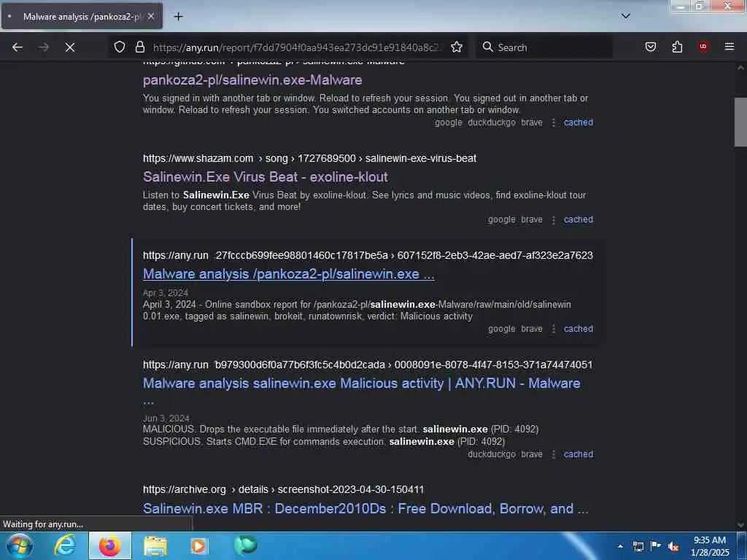
Task: Click the disabled forward navigation arrow
Action: [x=44, y=47]
